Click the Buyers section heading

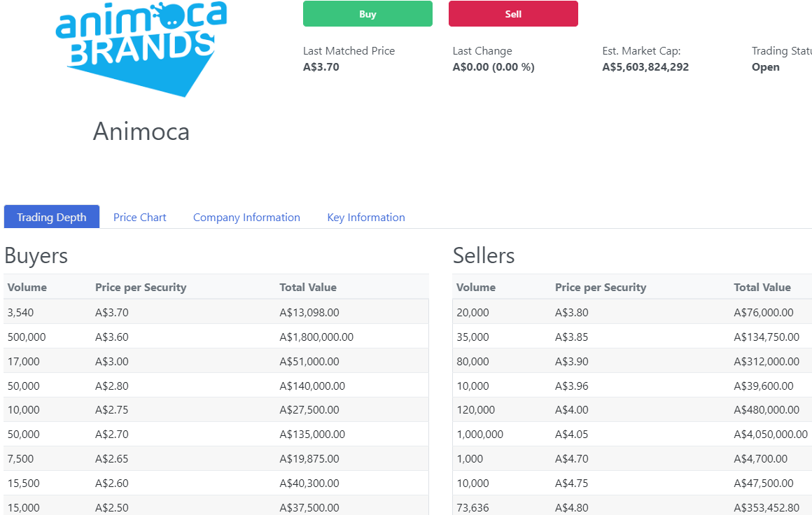36,255
